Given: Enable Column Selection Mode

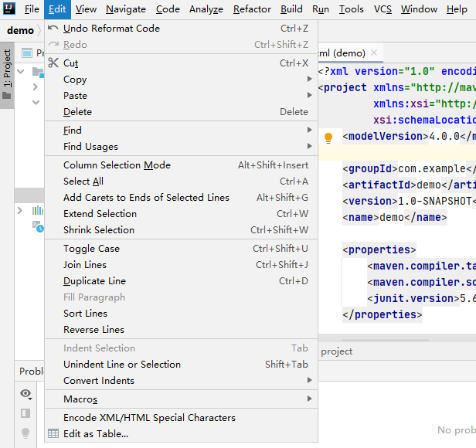Looking at the screenshot, I should 182,165.
